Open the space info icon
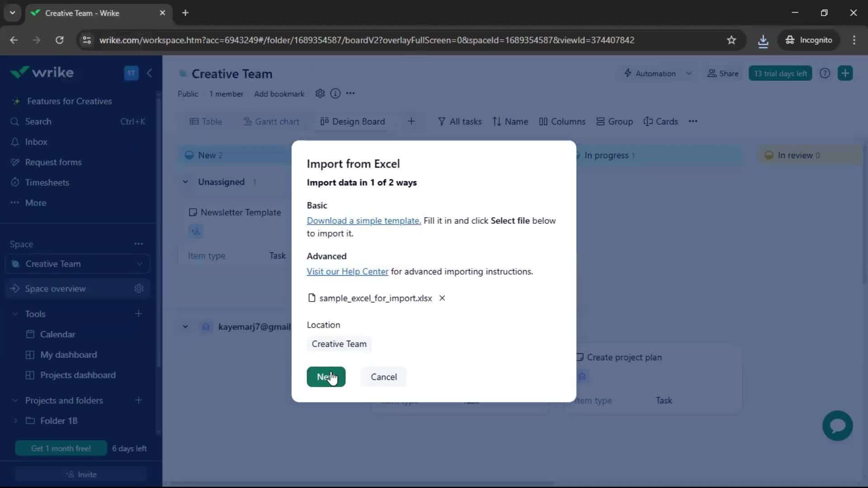 pyautogui.click(x=335, y=94)
